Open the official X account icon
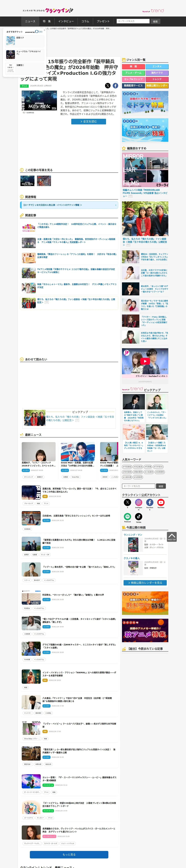This screenshot has height=868, width=186. coord(128,502)
